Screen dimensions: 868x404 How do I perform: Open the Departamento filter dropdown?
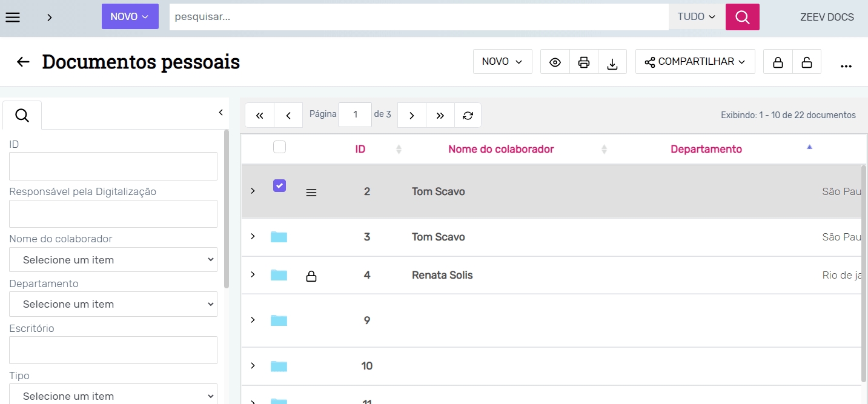[x=113, y=304]
